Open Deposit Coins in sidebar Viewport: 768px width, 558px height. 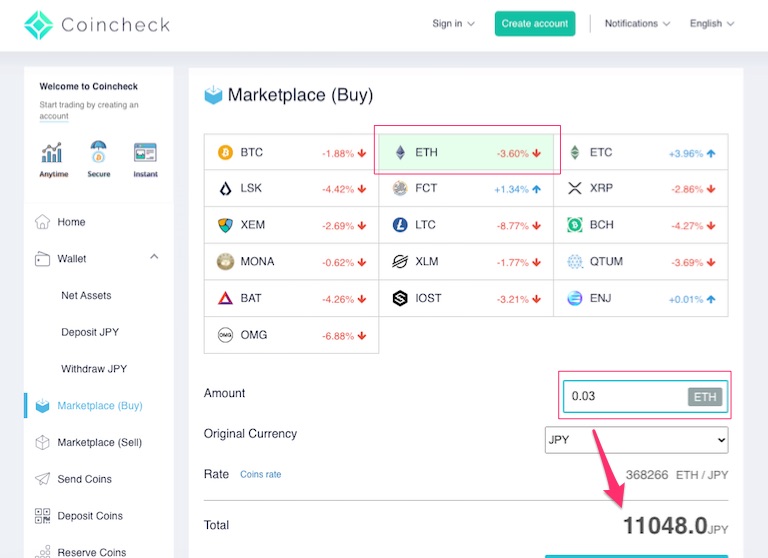(x=90, y=516)
